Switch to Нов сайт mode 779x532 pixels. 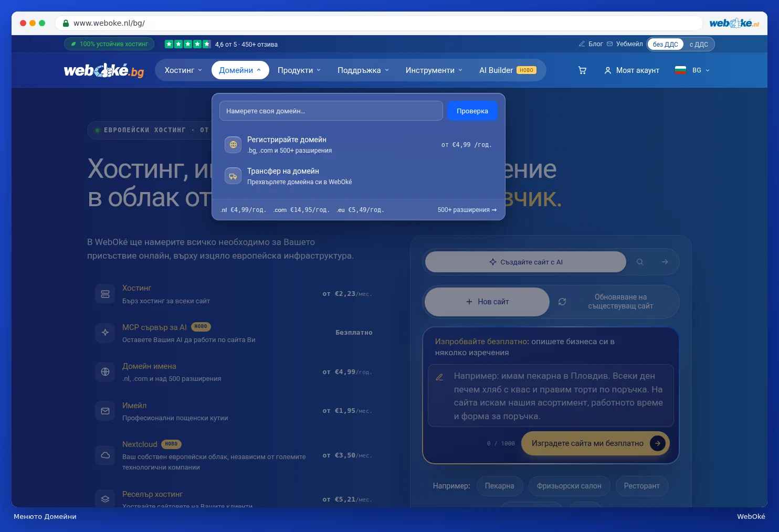[487, 302]
